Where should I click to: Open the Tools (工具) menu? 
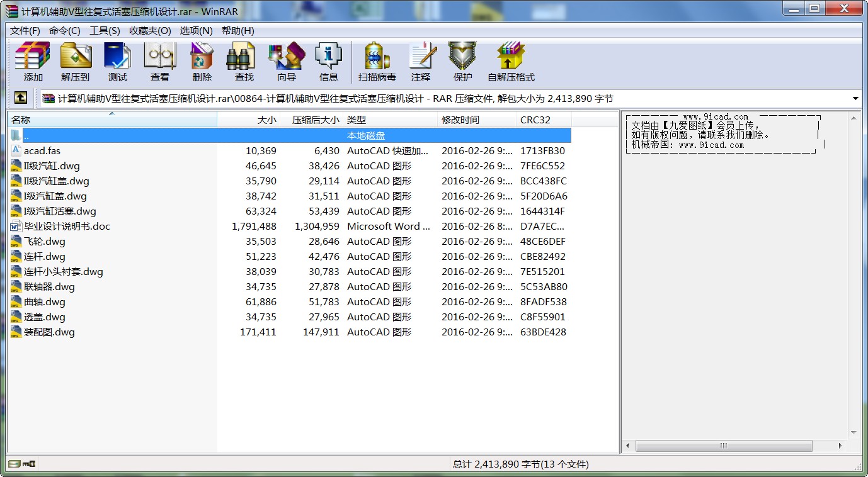point(105,31)
